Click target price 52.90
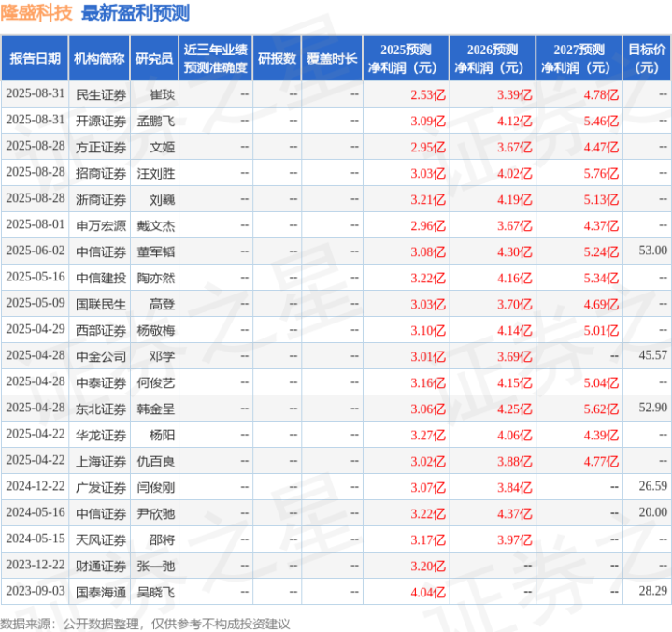This screenshot has width=672, height=632. 652,408
